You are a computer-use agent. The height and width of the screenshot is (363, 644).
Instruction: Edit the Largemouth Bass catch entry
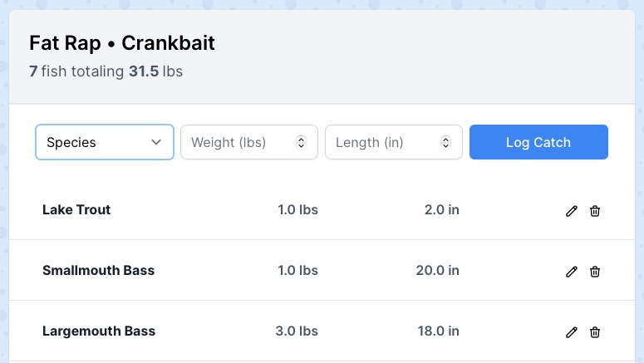click(572, 331)
